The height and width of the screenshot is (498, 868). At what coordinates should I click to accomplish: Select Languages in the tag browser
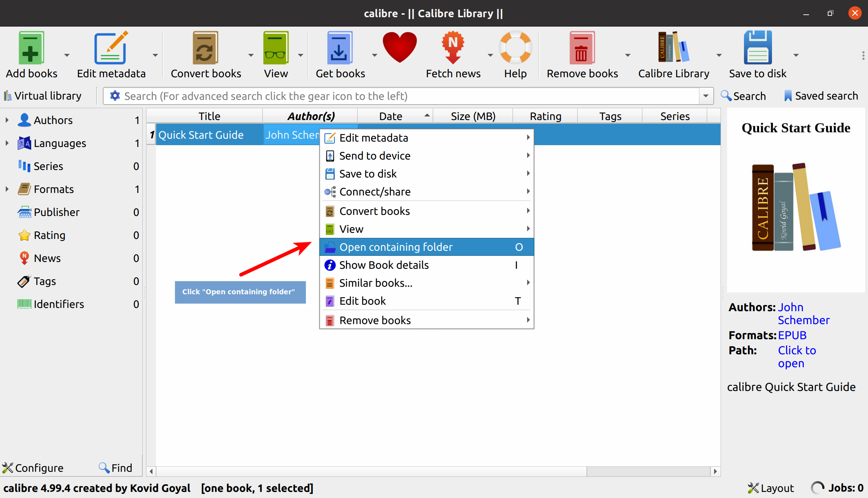tap(60, 143)
